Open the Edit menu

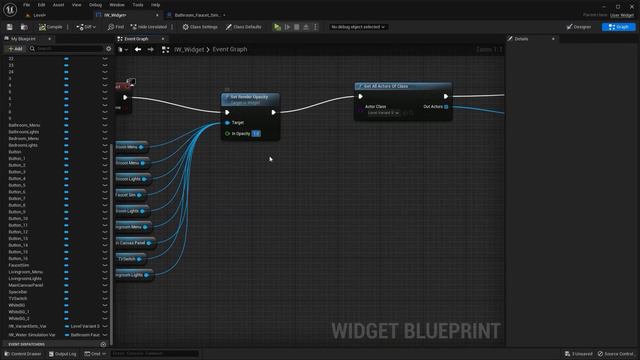(41, 5)
